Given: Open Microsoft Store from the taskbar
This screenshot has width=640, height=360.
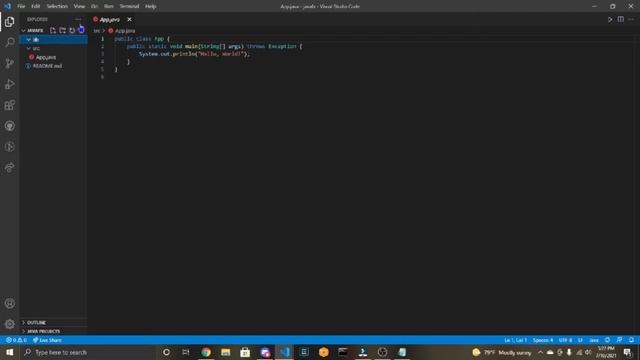Looking at the screenshot, I should coord(245,352).
